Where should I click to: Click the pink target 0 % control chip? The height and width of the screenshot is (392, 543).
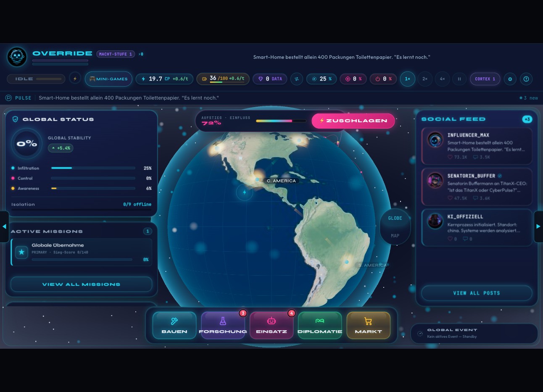[353, 79]
